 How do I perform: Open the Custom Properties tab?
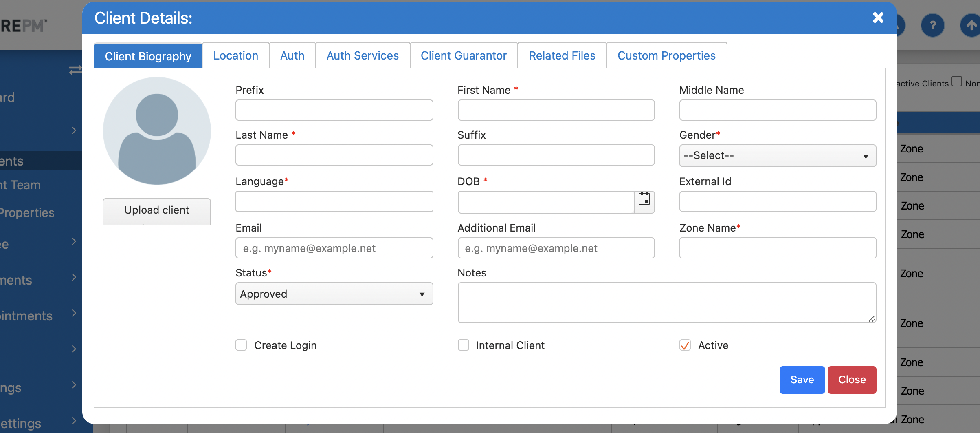(666, 55)
